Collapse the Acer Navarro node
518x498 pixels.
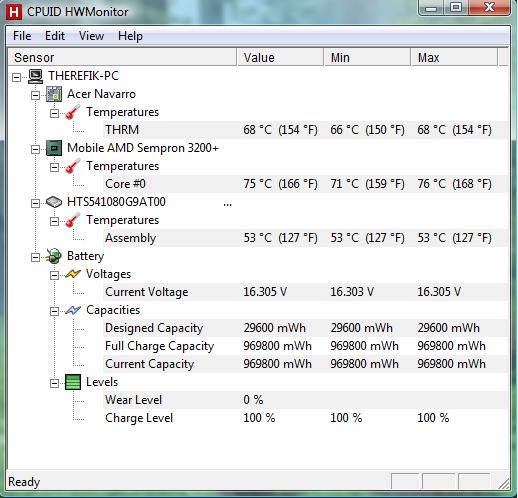(x=35, y=96)
